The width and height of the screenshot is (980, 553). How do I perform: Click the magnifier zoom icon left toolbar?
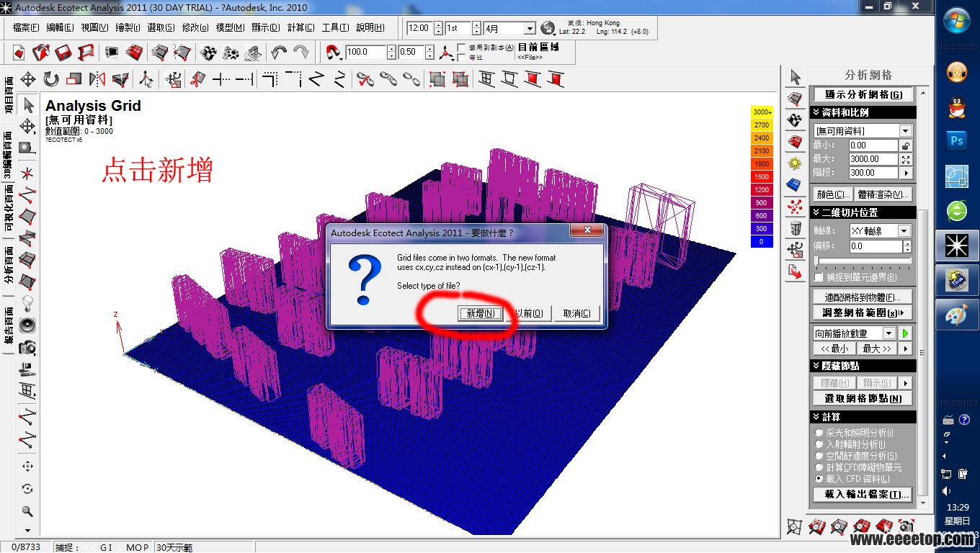[27, 511]
